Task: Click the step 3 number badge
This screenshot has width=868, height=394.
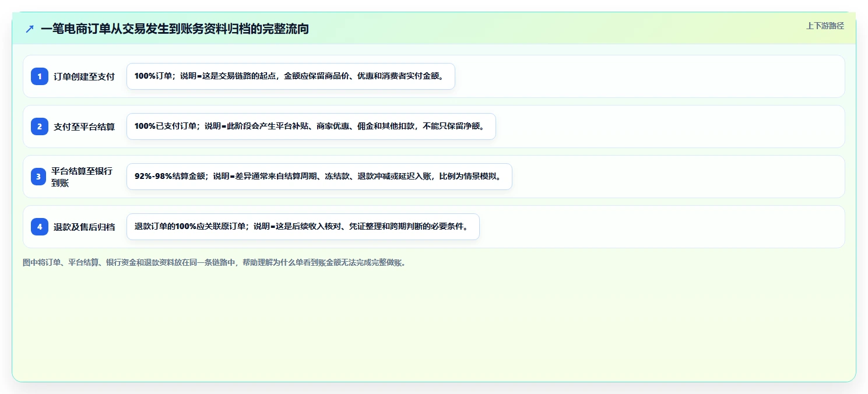Action: (40, 177)
